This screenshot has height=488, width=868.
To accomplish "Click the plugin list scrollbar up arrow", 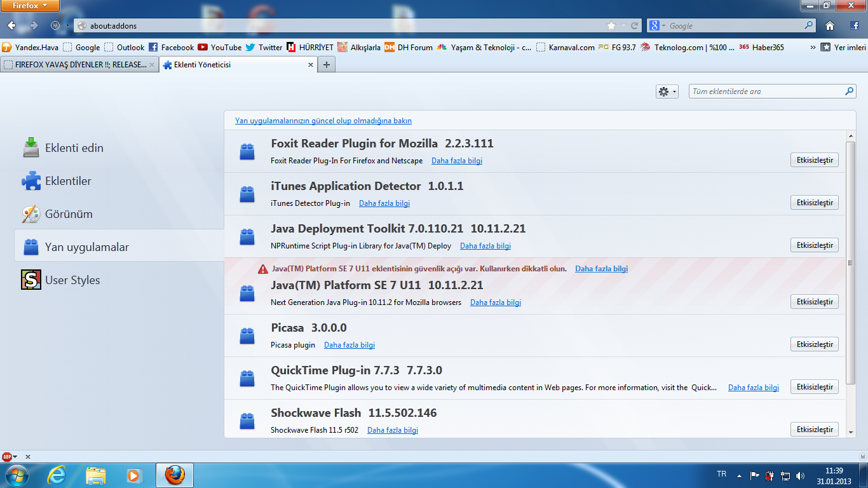I will tap(851, 137).
